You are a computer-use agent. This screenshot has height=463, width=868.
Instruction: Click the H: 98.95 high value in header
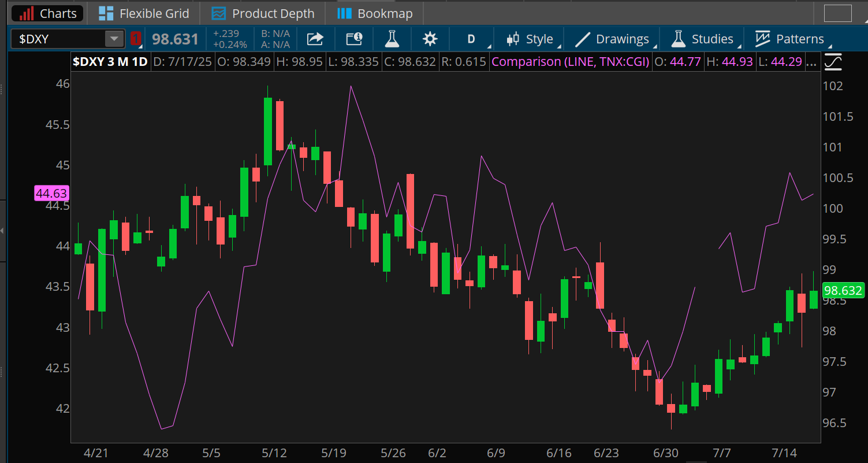300,61
